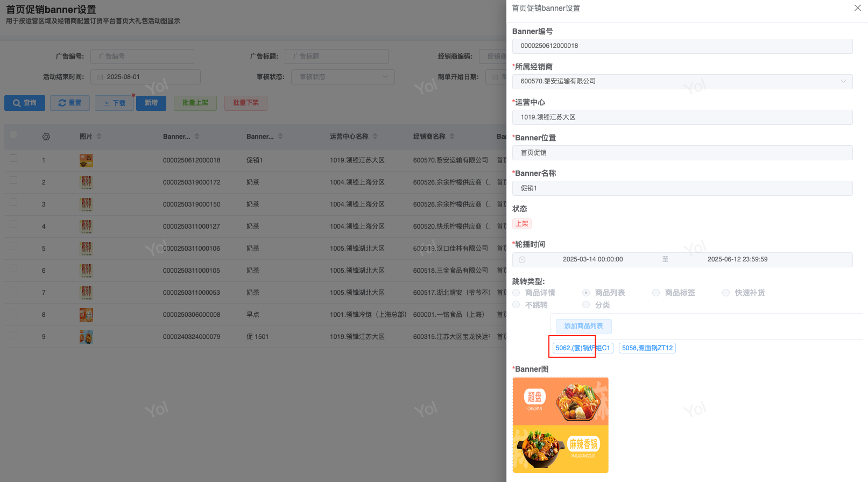This screenshot has width=868, height=482.
Task: Click the Banner名称 field showing 促销1
Action: coord(682,188)
